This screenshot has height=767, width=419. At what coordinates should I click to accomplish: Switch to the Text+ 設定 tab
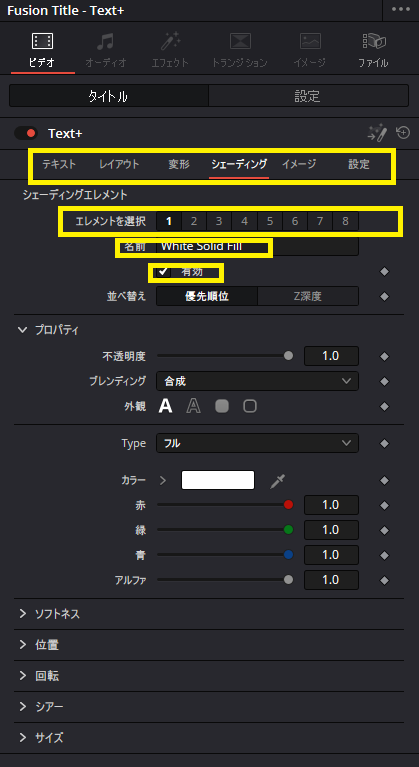359,164
